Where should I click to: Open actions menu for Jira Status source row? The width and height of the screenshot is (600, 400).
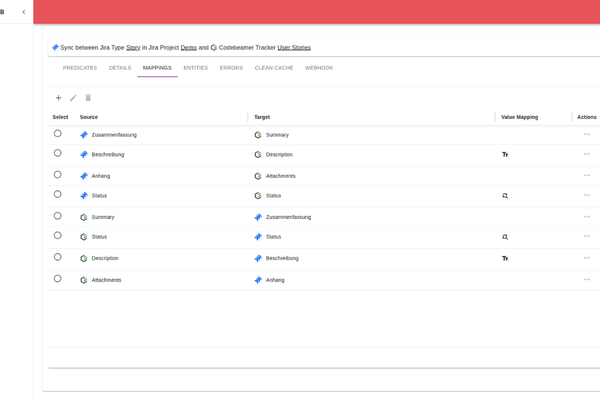[x=587, y=195]
